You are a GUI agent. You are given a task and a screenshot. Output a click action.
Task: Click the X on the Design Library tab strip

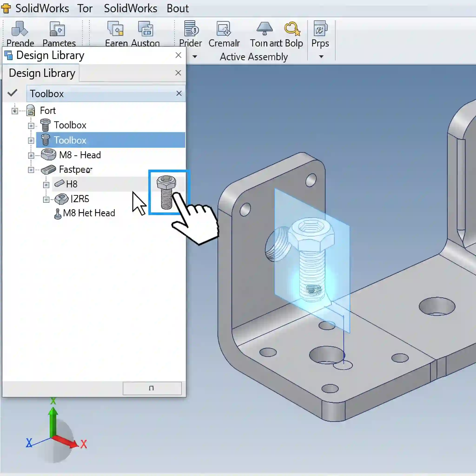178,73
